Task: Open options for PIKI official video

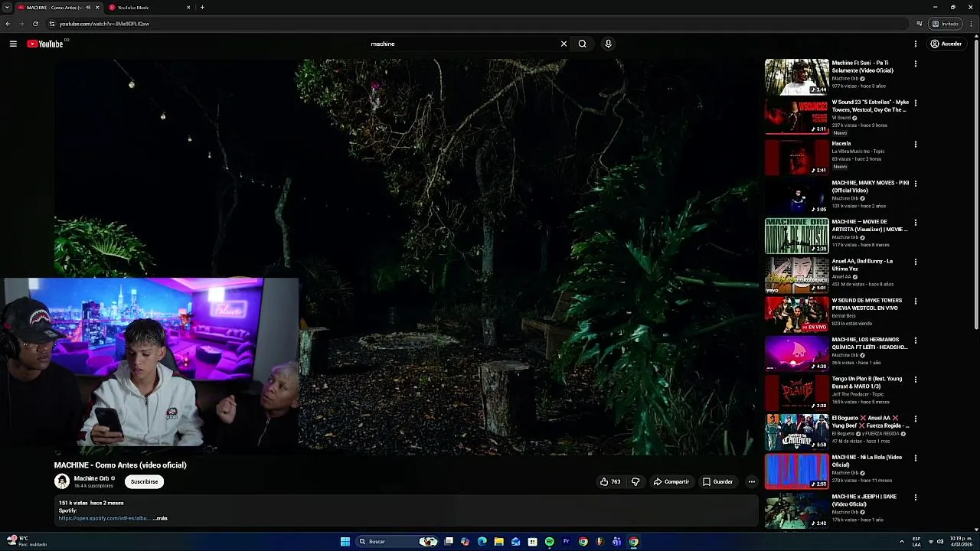Action: click(x=915, y=183)
